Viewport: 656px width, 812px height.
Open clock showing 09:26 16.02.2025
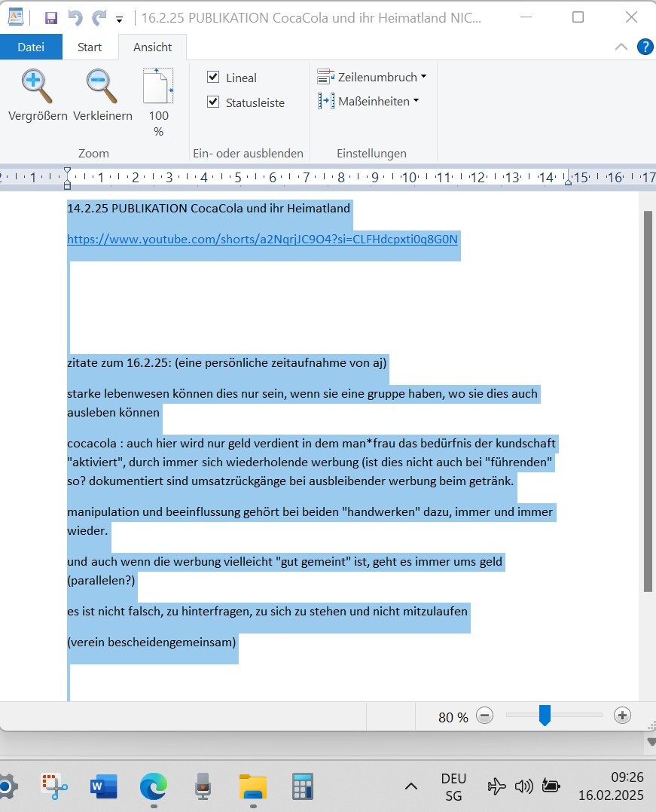click(611, 786)
